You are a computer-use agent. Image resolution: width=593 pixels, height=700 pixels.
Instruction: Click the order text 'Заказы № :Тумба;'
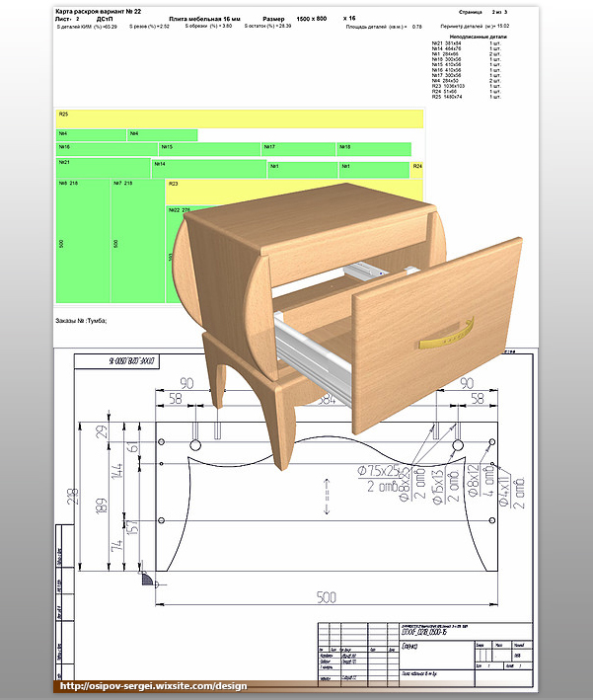pyautogui.click(x=81, y=321)
